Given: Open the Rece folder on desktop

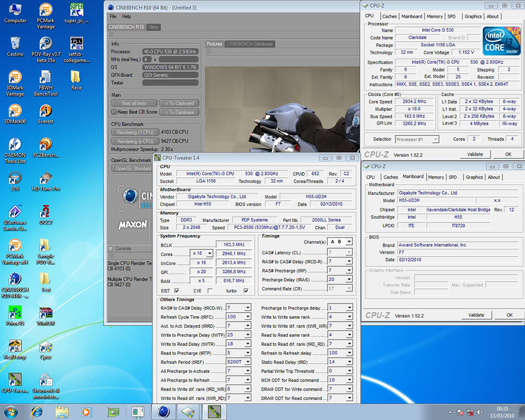Looking at the screenshot, I should (x=77, y=80).
